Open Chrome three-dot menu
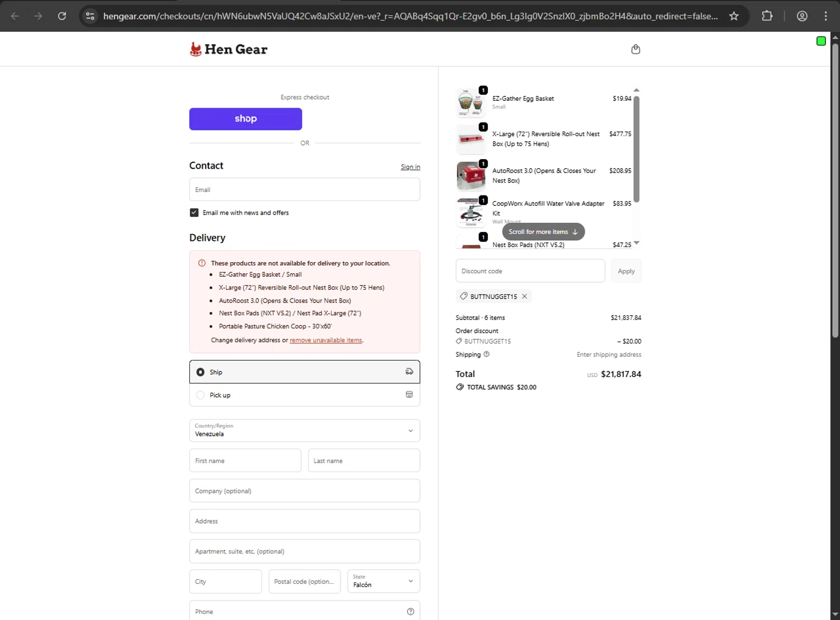This screenshot has width=840, height=620. 825,16
